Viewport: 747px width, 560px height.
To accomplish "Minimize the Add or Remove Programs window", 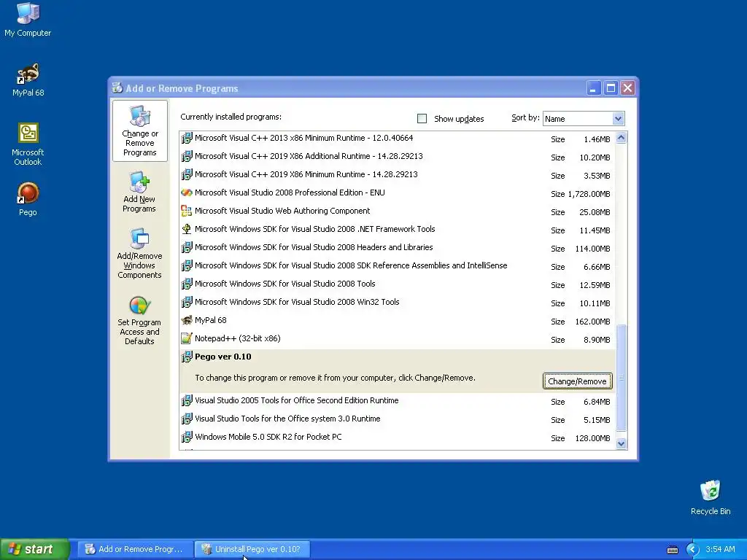I will click(593, 88).
